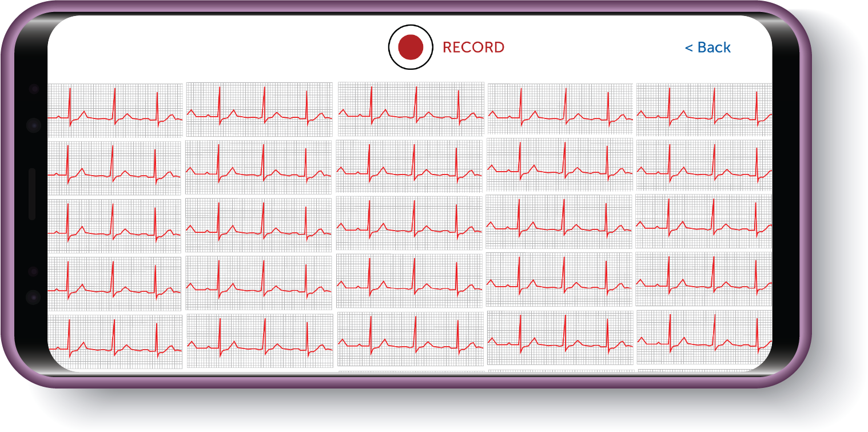Select the ECG strip in first row, second column
The image size is (868, 432).
tap(259, 109)
